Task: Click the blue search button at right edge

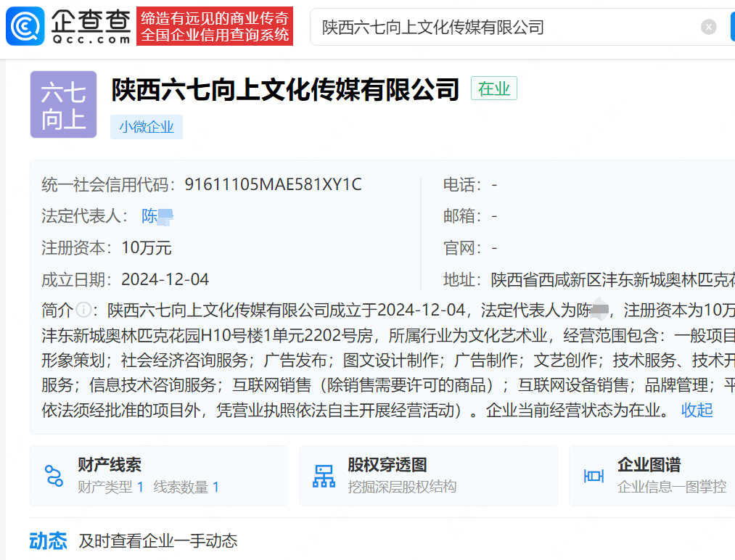Action: (731, 28)
